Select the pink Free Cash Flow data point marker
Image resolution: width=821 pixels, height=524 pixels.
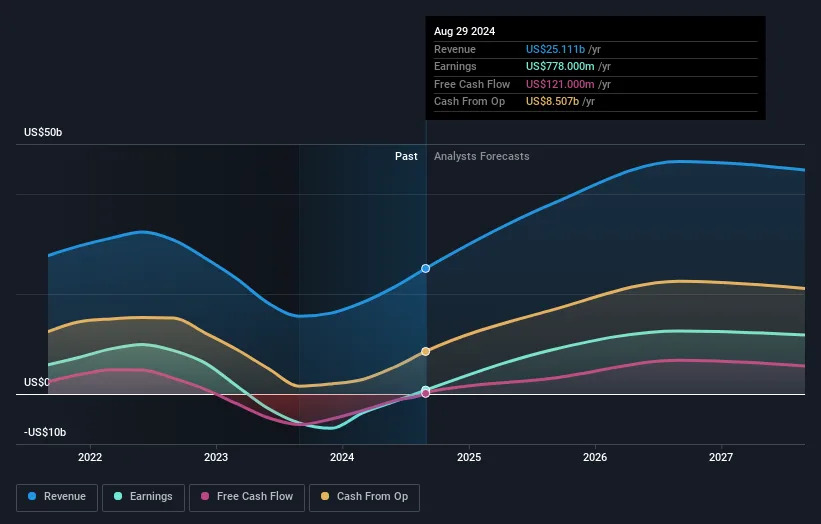coord(426,394)
